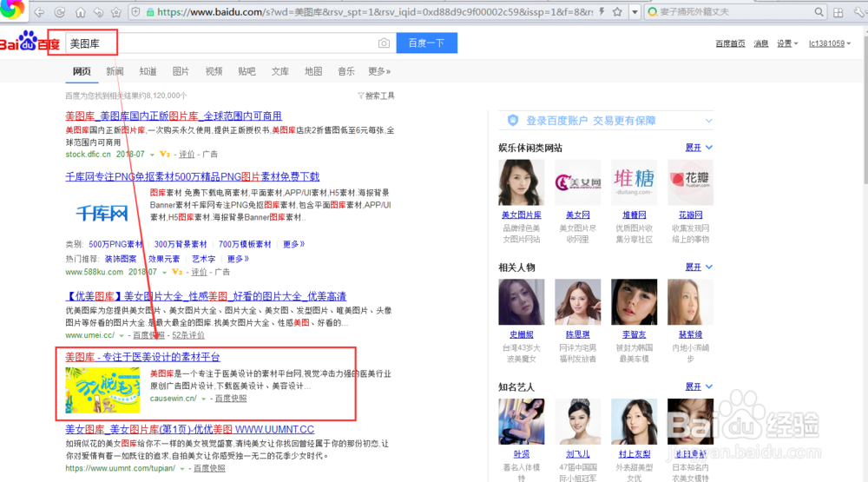Open 美女图库 WWW.UUMNT.CC result

pyautogui.click(x=189, y=429)
